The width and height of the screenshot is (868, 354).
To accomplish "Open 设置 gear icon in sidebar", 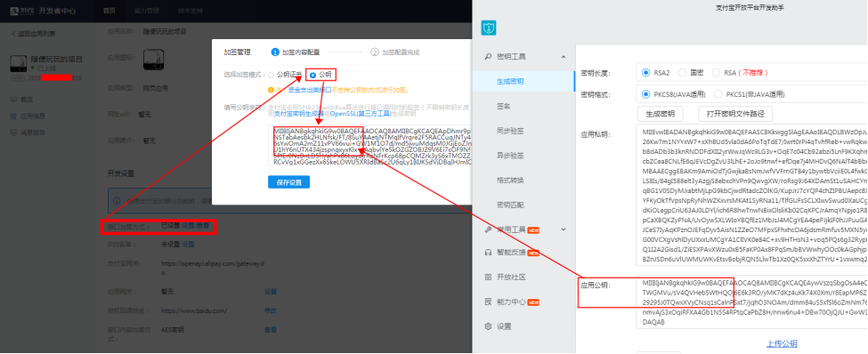I will point(488,326).
